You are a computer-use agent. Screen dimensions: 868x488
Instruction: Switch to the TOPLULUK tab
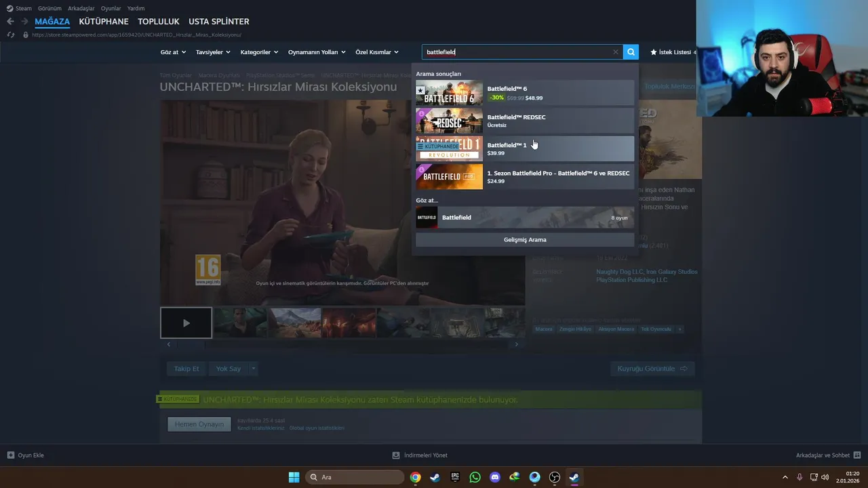pos(159,22)
